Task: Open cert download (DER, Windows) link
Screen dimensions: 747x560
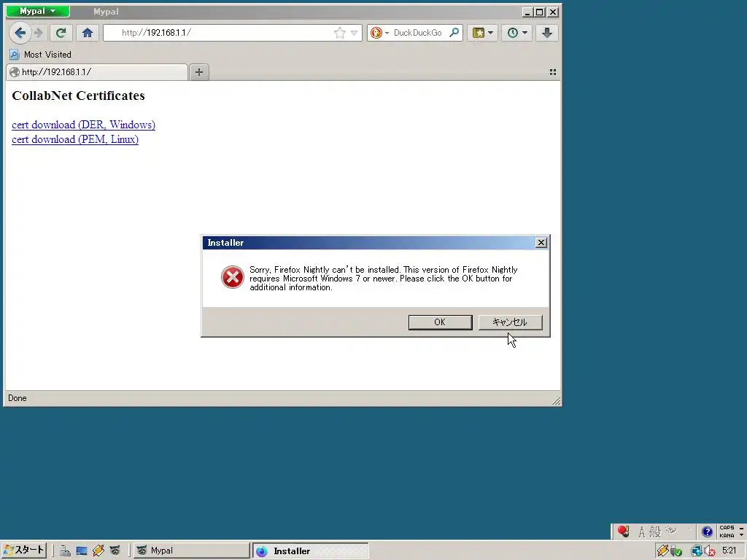Action: pyautogui.click(x=83, y=125)
